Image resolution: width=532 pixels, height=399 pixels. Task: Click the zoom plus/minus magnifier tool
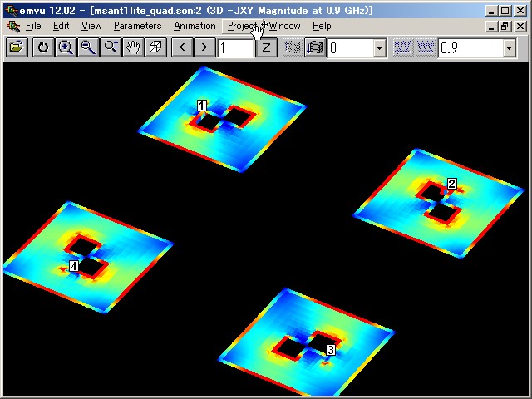111,47
